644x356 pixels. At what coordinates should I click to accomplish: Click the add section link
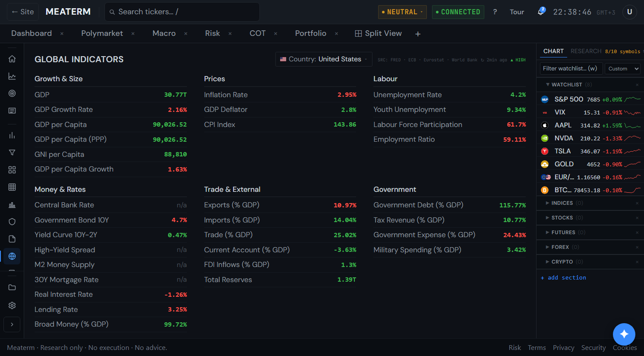click(x=563, y=277)
